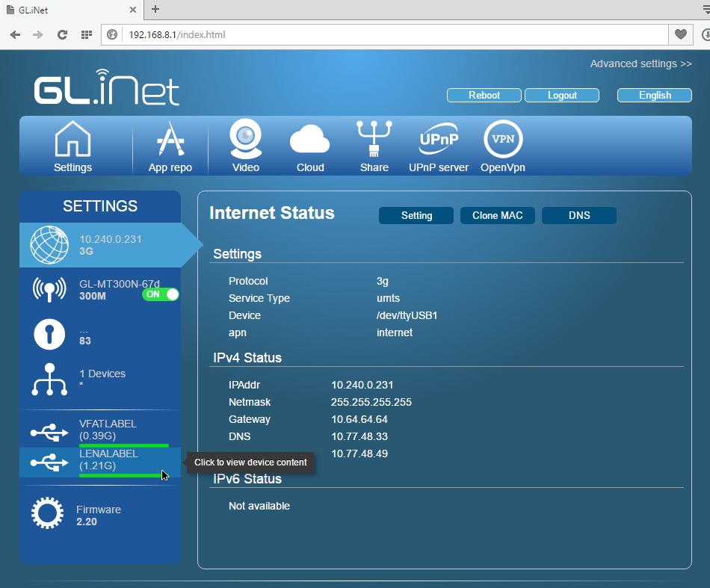Click the IPAddr value 10.240.0.231
The image size is (710, 588).
click(x=362, y=386)
